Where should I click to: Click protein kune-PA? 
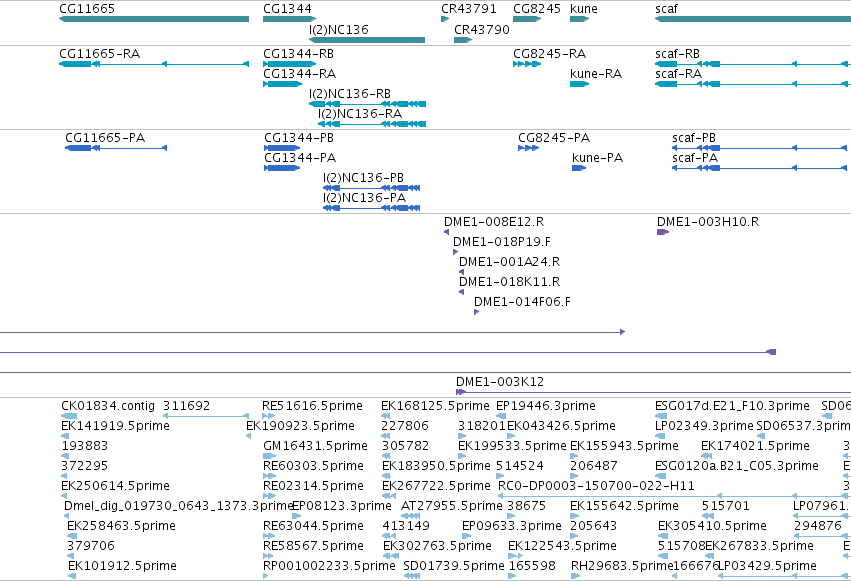(x=579, y=168)
